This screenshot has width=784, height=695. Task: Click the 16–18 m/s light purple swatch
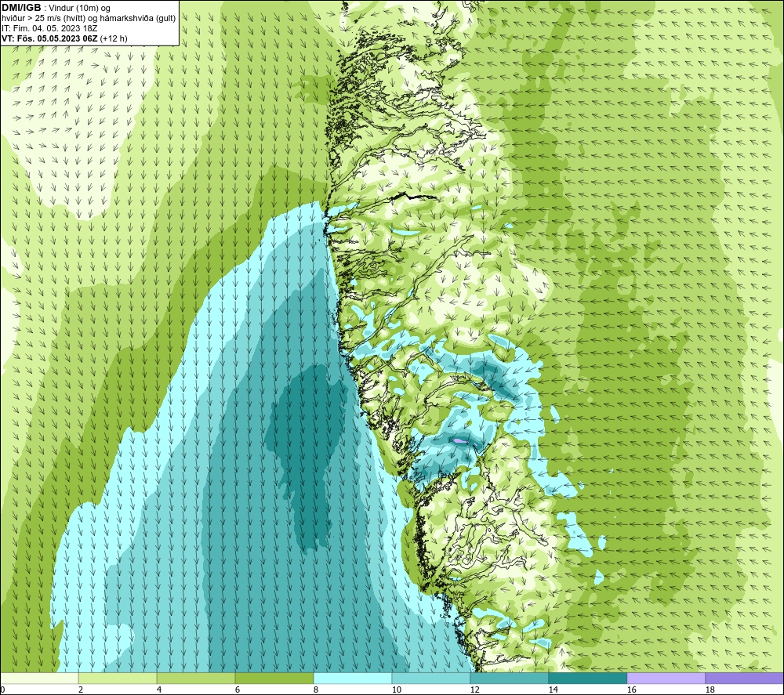pyautogui.click(x=666, y=678)
